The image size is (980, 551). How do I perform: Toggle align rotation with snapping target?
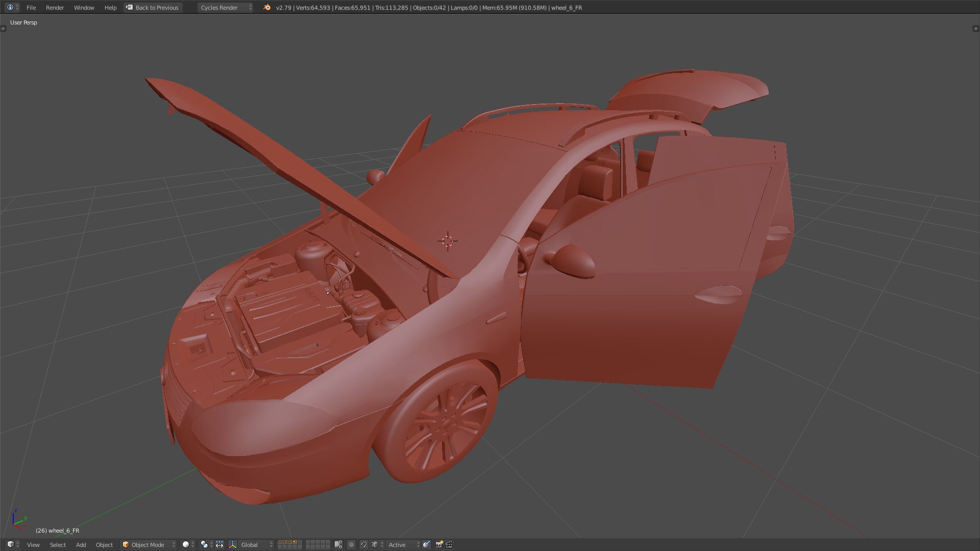click(426, 544)
